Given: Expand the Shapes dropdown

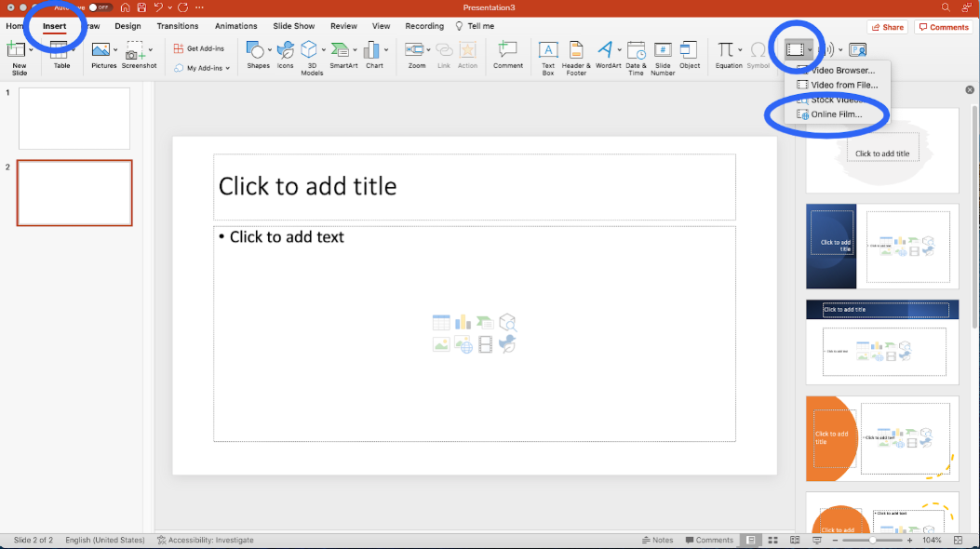Looking at the screenshot, I should (x=269, y=50).
